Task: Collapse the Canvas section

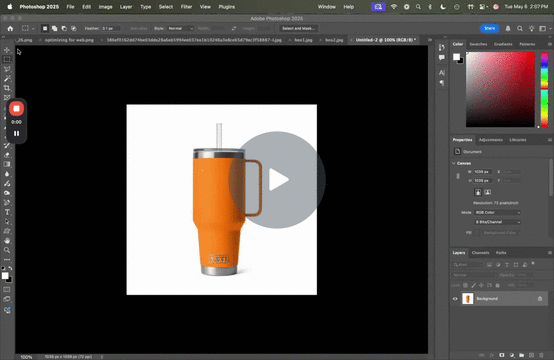Action: coord(454,163)
